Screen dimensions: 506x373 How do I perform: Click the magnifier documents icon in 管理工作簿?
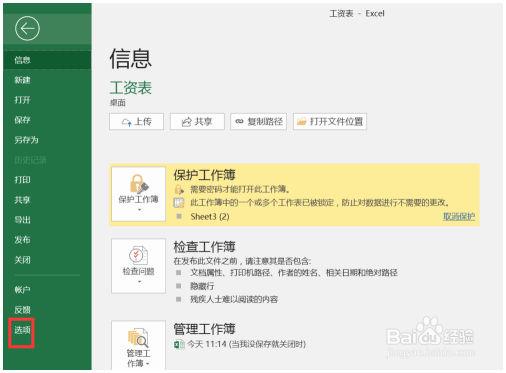pyautogui.click(x=138, y=338)
